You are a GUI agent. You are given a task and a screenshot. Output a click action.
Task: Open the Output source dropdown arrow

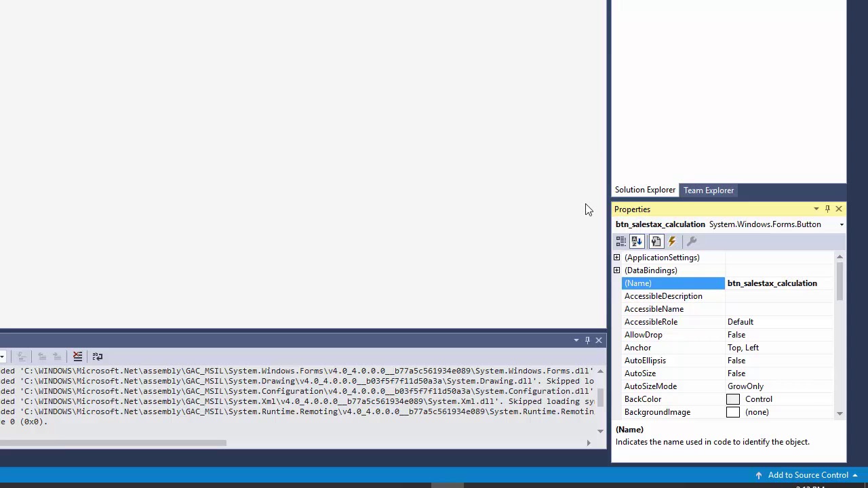point(2,357)
